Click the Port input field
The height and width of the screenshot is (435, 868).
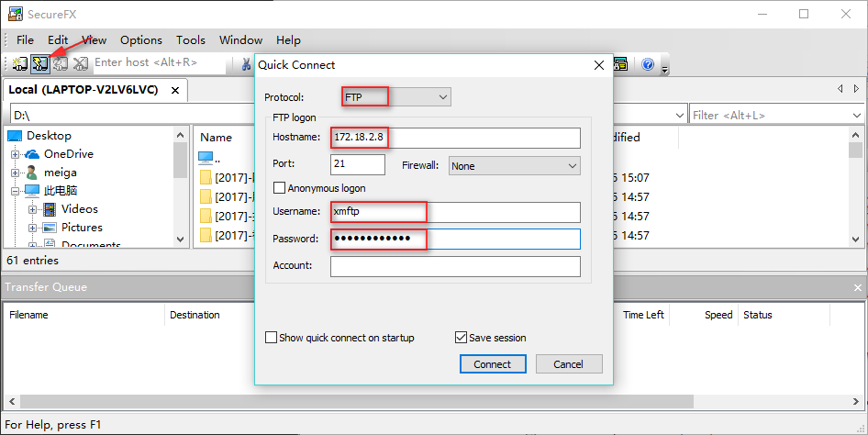[358, 164]
